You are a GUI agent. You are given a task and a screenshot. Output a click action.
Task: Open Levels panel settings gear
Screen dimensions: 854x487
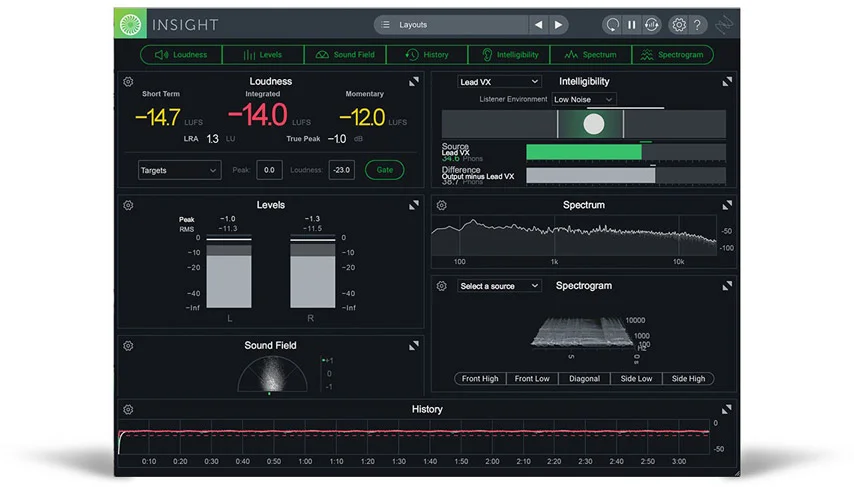point(128,205)
